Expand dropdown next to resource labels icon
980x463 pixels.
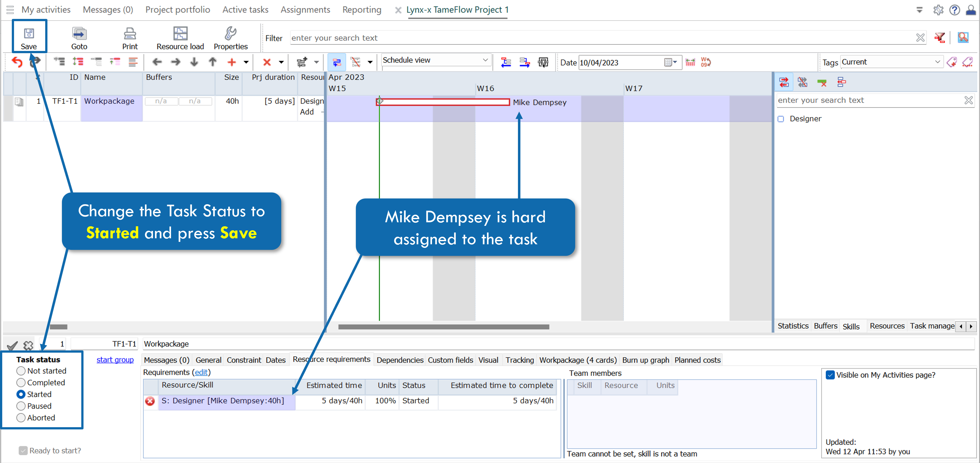point(370,62)
